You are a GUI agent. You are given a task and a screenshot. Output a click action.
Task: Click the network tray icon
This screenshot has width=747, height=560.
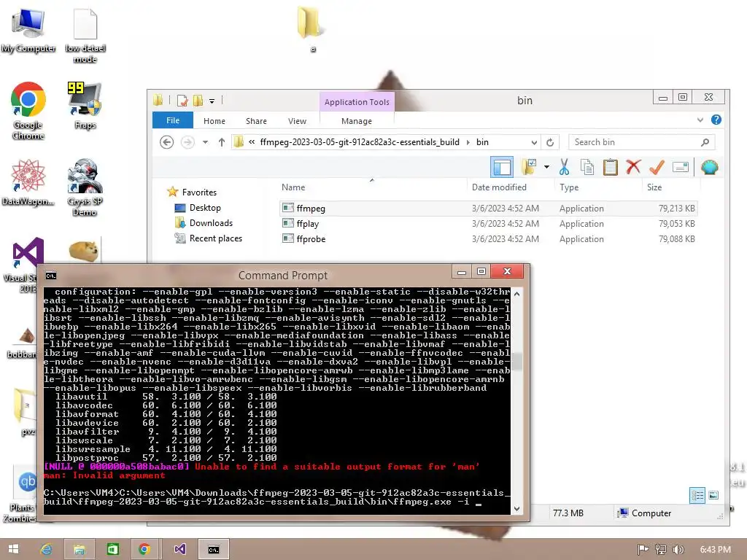click(661, 550)
